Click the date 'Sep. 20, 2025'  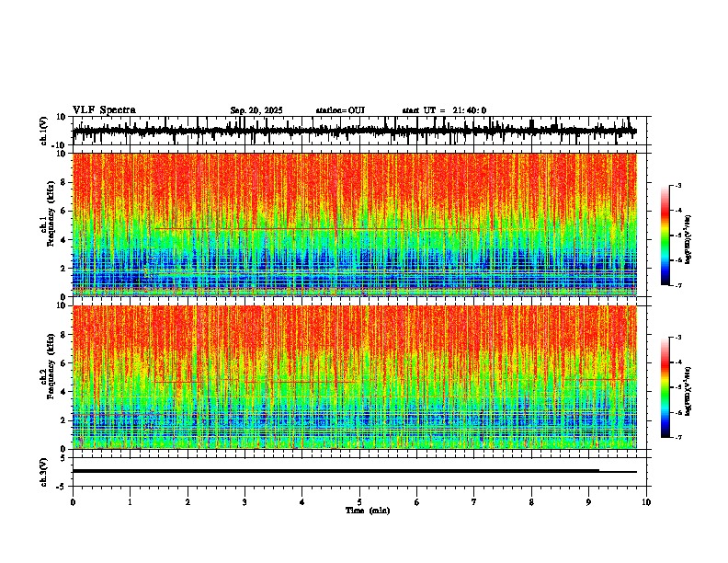pos(256,110)
